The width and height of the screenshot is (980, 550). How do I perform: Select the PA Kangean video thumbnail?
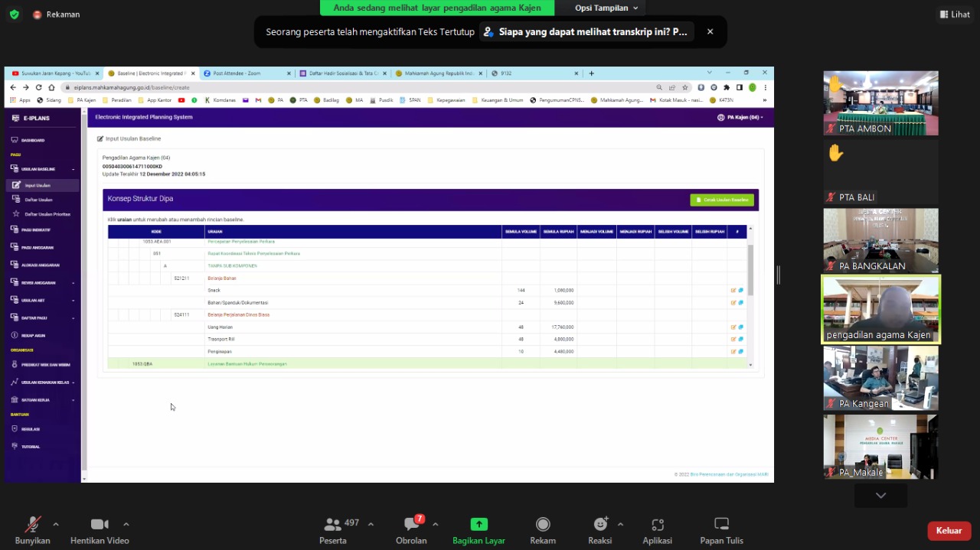[880, 377]
